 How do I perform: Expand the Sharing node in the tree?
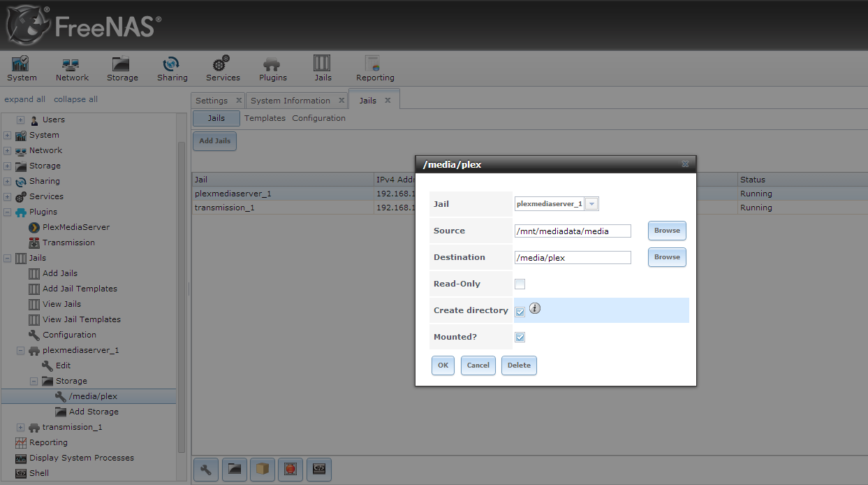click(7, 182)
